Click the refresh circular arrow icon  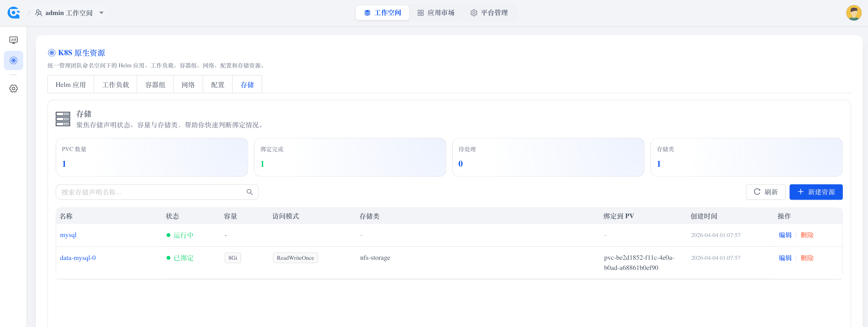point(757,192)
